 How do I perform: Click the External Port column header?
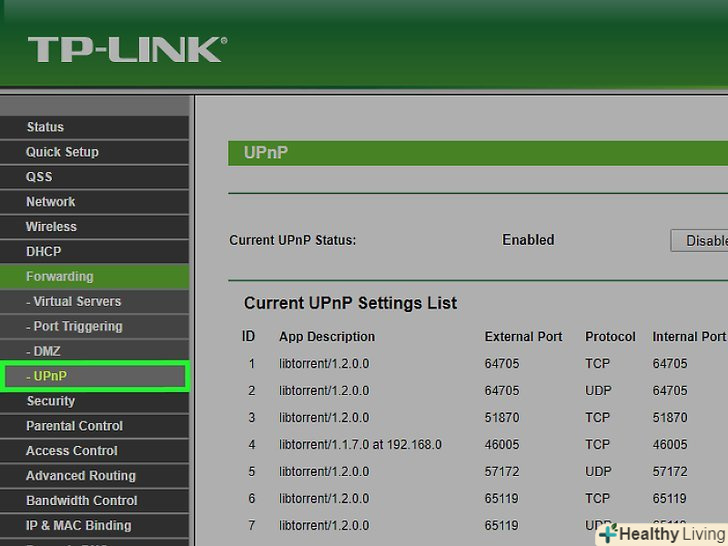[x=523, y=337]
